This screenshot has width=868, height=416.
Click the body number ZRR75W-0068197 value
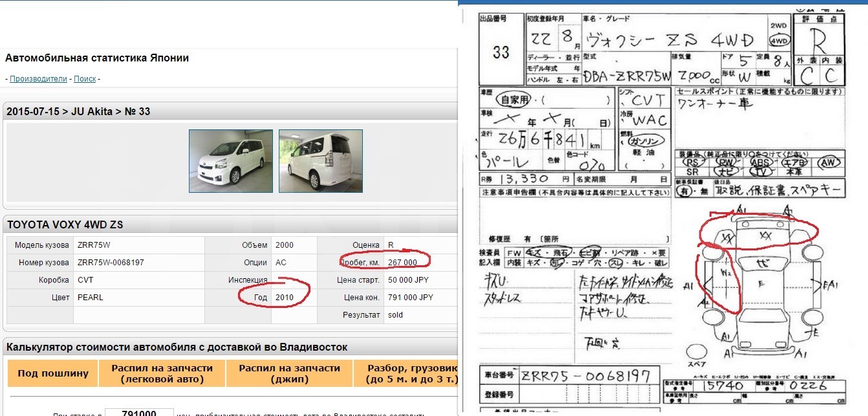(111, 262)
